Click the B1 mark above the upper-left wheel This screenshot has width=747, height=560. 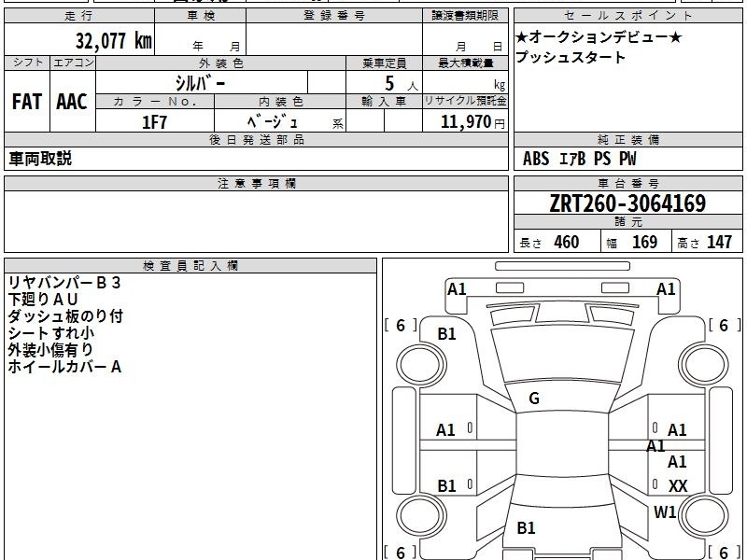(x=446, y=334)
